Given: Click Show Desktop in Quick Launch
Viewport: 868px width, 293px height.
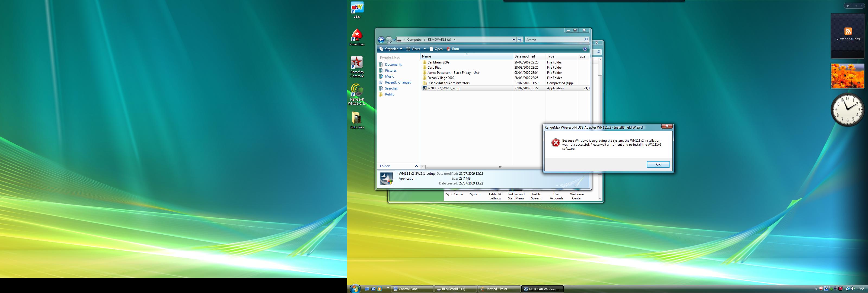Looking at the screenshot, I should click(367, 289).
